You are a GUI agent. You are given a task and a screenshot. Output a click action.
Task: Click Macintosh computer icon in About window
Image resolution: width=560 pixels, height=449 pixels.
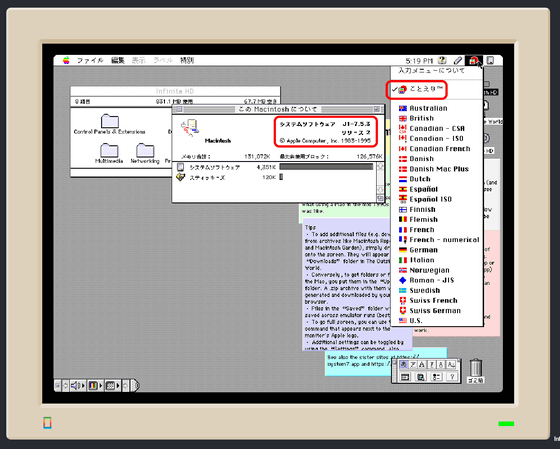(190, 129)
